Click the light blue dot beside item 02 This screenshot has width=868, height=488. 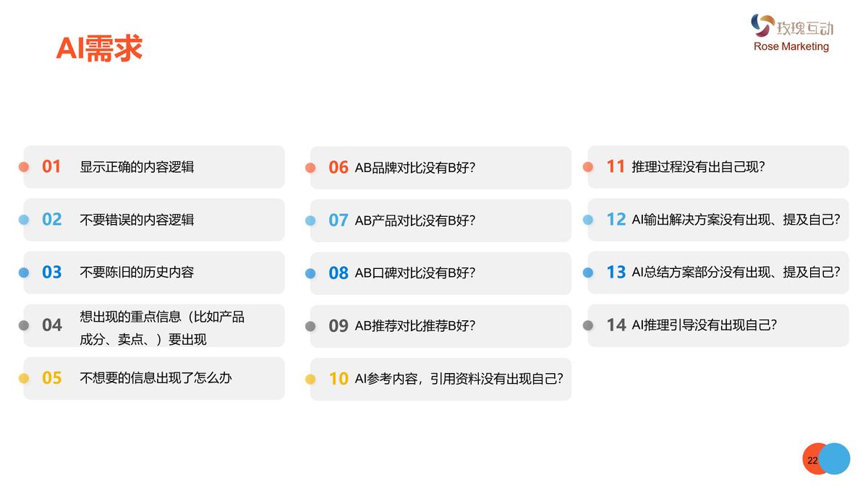tap(24, 220)
